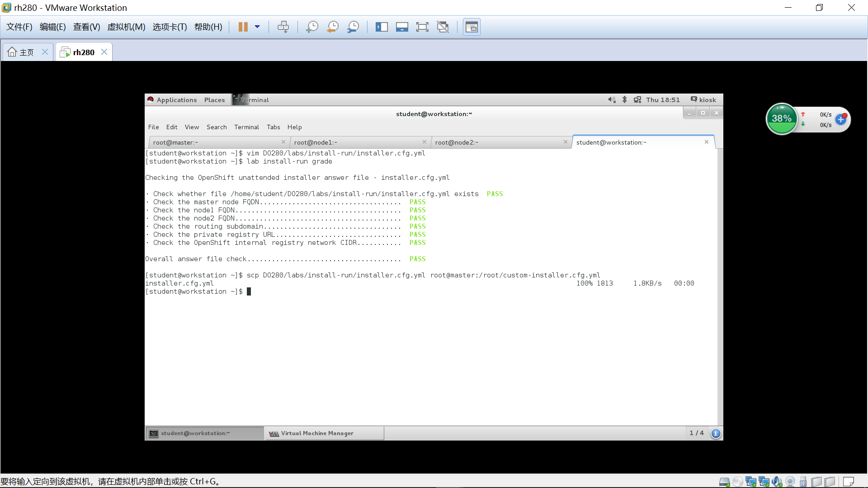Viewport: 868px width, 488px height.
Task: Toggle the library sidebar panel
Action: 382,27
